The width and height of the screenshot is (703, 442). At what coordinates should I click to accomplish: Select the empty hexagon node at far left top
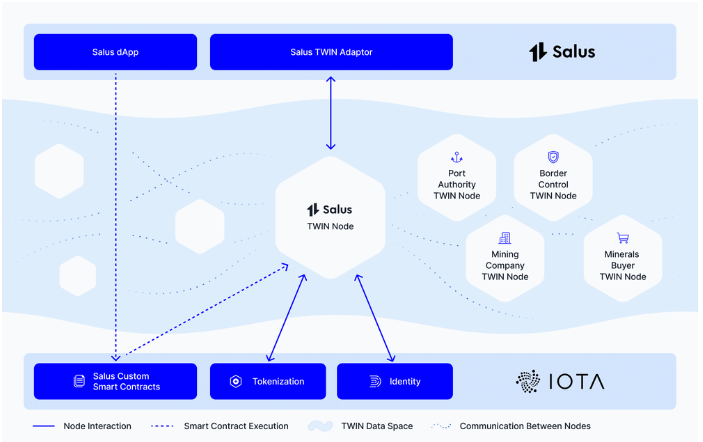(58, 169)
